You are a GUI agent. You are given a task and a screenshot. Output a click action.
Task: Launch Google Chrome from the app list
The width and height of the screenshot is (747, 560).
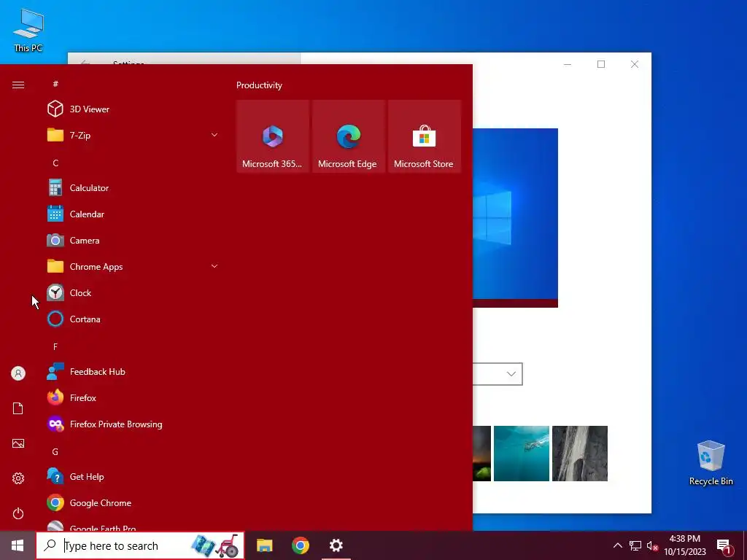[x=133, y=502]
